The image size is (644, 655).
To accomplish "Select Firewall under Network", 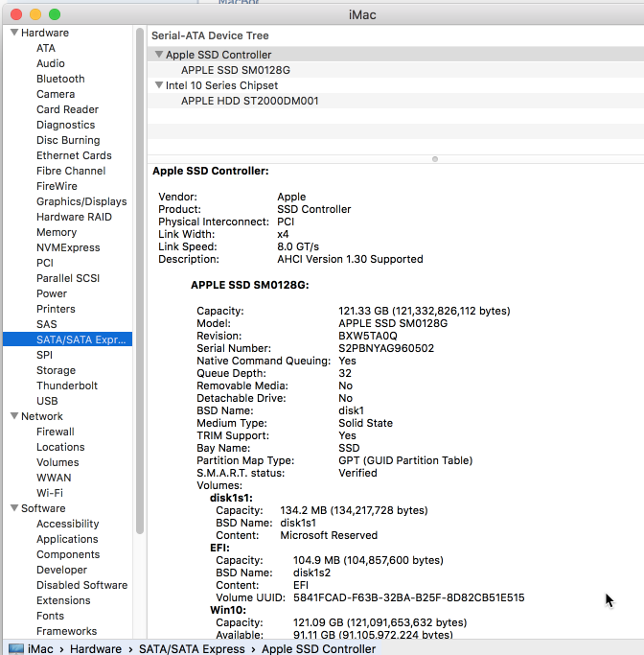I will [55, 432].
